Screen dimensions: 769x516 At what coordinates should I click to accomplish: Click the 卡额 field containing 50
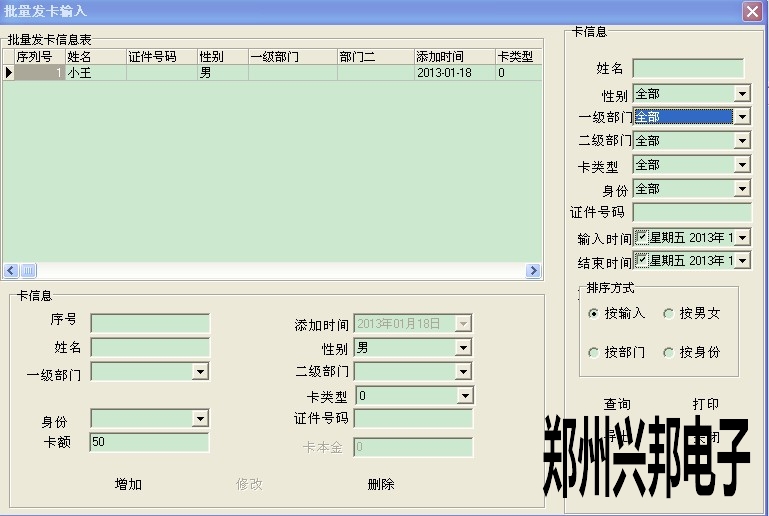click(150, 442)
